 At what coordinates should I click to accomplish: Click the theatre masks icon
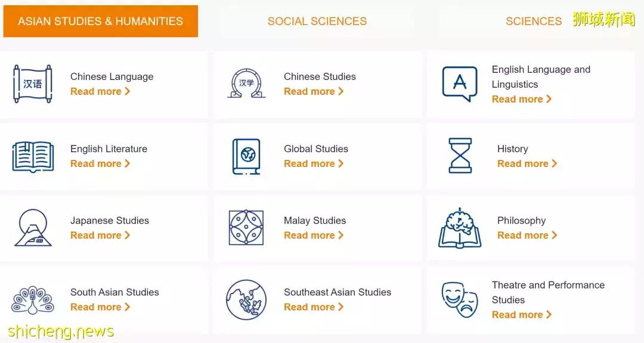[x=460, y=300]
